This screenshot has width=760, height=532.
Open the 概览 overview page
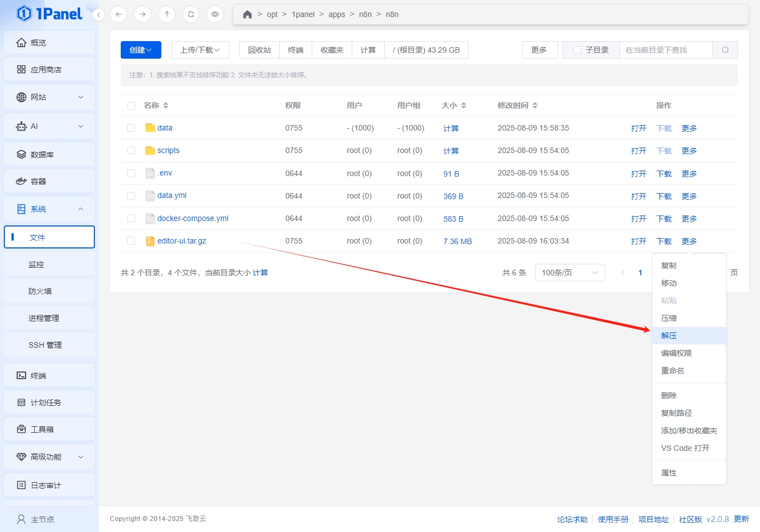click(49, 43)
